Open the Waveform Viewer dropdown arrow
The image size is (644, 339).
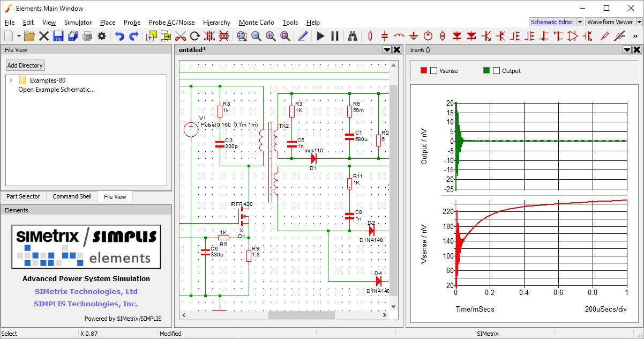[x=639, y=22]
